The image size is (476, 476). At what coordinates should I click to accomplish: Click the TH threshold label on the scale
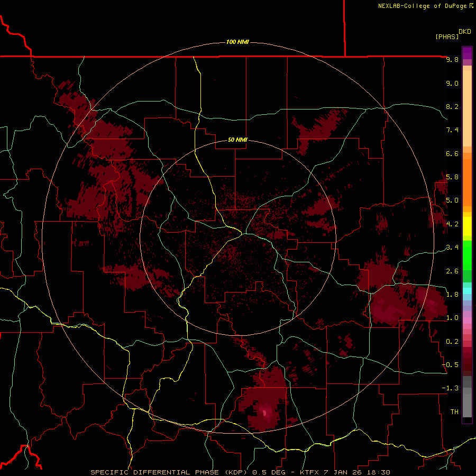tap(454, 412)
